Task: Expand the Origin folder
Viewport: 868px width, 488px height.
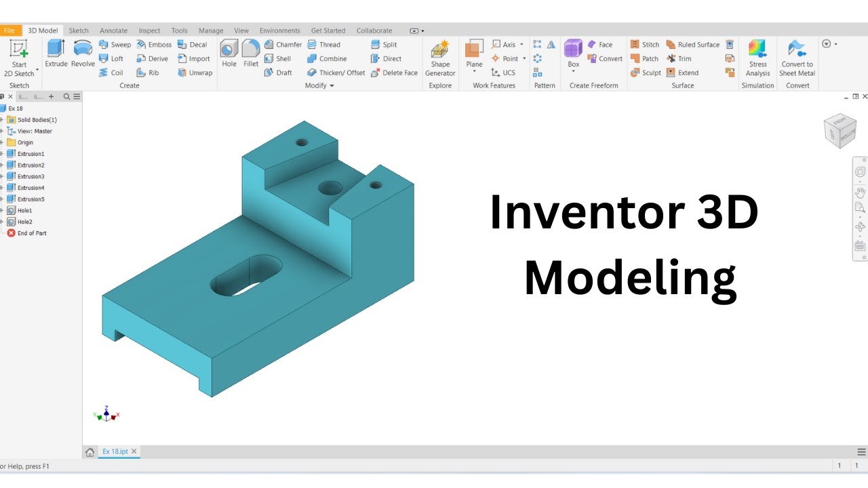Action: pos(2,142)
